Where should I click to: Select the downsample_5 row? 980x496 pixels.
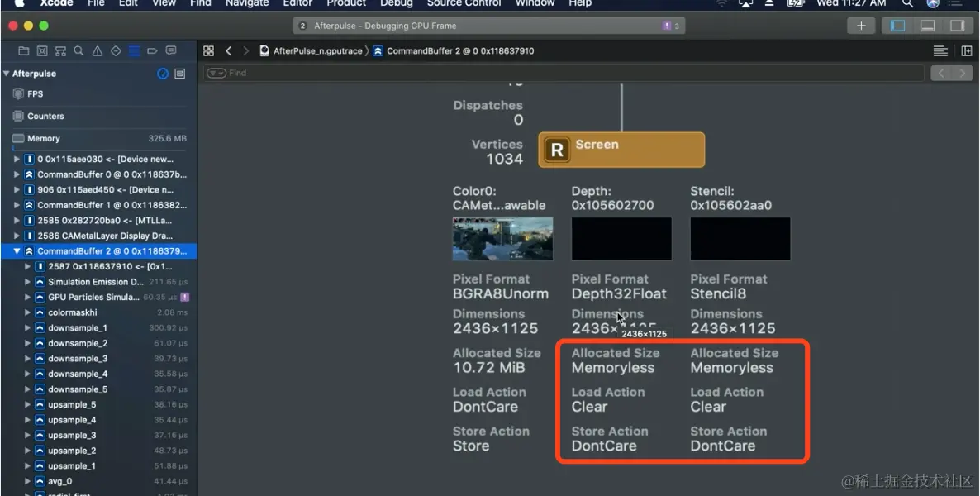point(98,389)
